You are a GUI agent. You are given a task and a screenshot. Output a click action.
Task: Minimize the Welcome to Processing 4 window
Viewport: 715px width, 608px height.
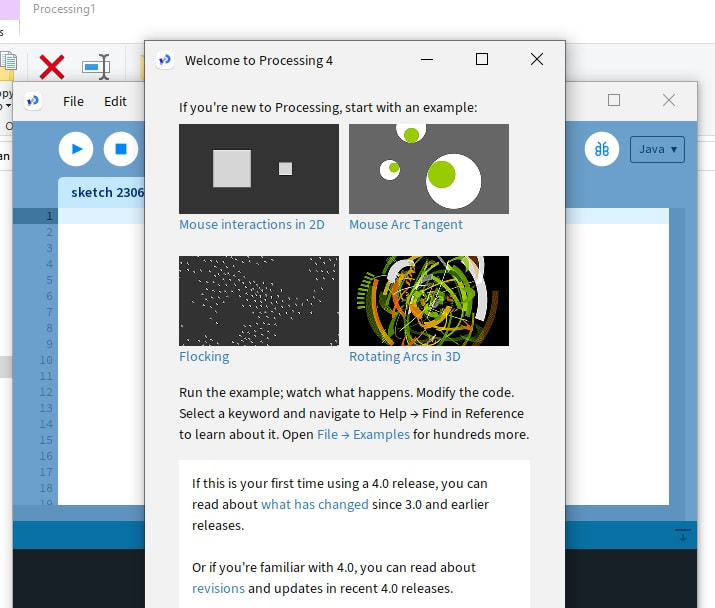click(x=427, y=59)
